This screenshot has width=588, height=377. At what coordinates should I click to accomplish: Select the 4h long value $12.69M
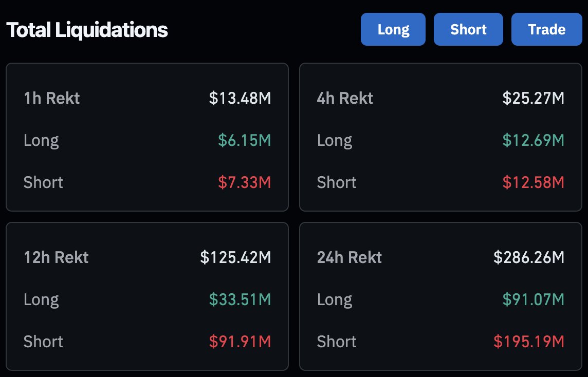point(533,140)
